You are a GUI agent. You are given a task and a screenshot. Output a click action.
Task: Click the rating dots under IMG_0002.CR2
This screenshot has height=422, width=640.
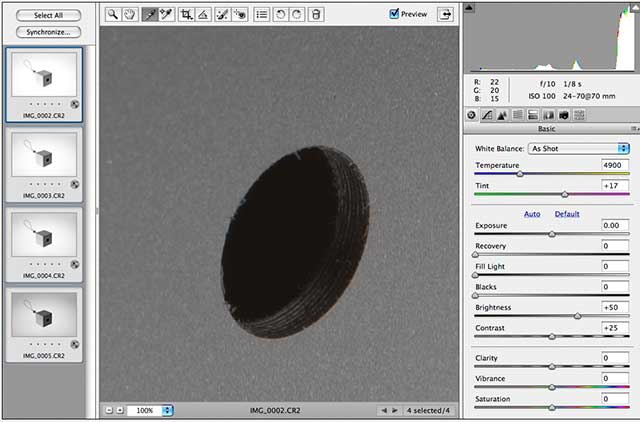[x=44, y=104]
